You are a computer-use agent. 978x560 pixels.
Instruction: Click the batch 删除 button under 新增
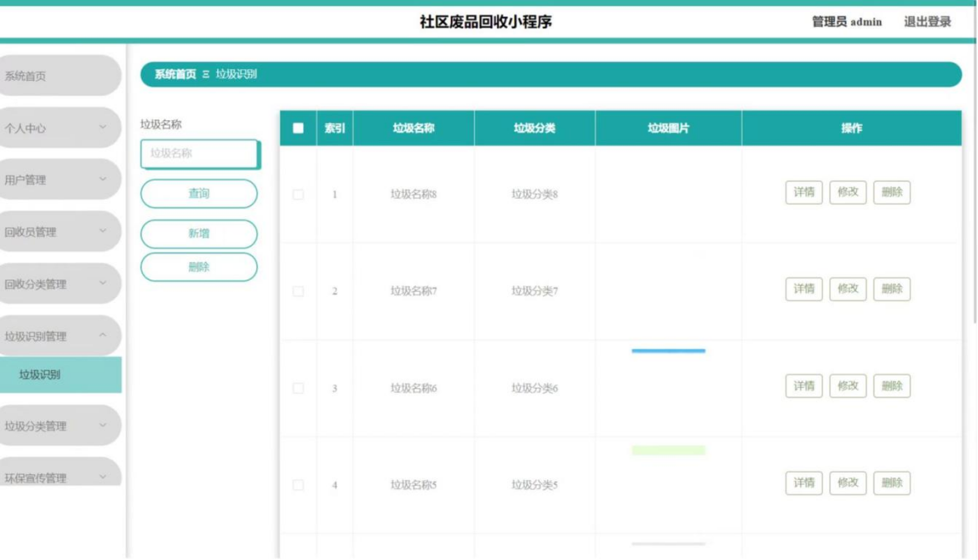199,267
